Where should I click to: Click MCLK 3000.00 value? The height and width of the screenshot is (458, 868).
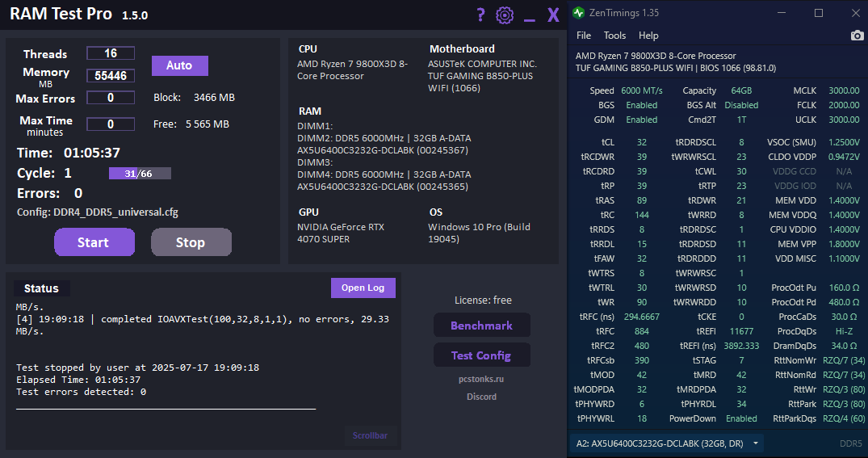[x=844, y=90]
